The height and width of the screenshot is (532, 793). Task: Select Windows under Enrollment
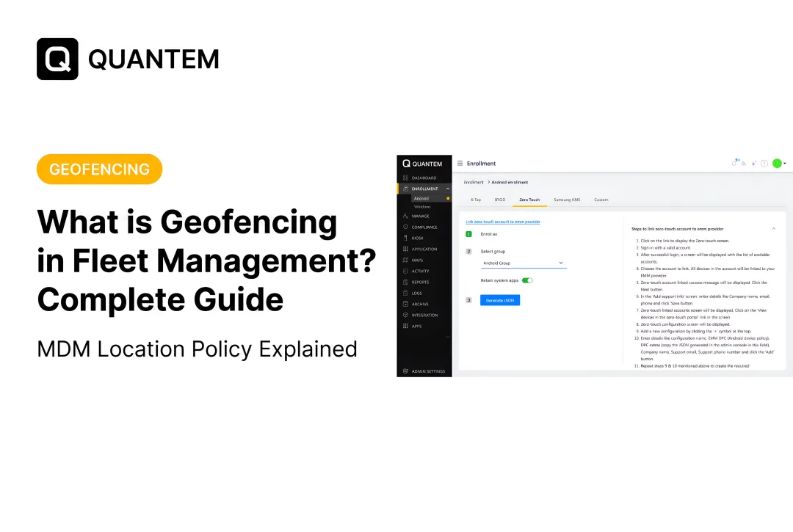[x=422, y=207]
